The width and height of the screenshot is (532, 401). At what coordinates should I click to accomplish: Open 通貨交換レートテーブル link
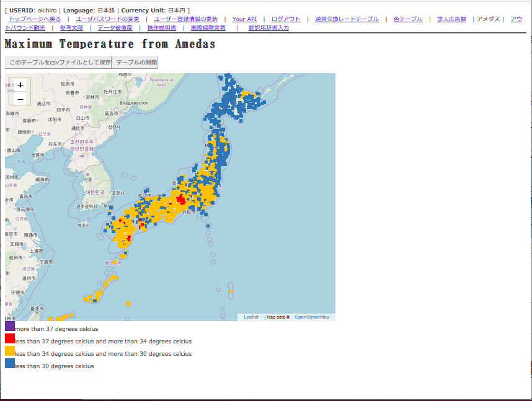point(347,19)
